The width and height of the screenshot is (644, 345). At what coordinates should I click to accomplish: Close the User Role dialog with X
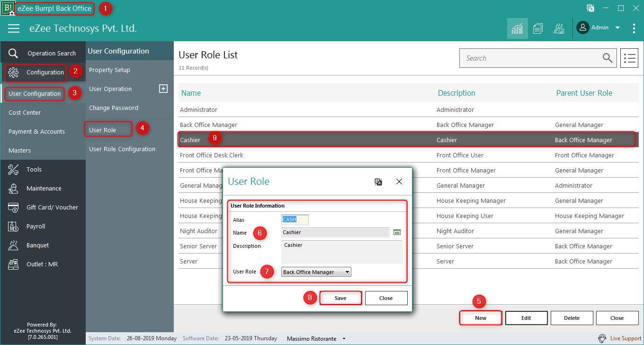pos(399,182)
